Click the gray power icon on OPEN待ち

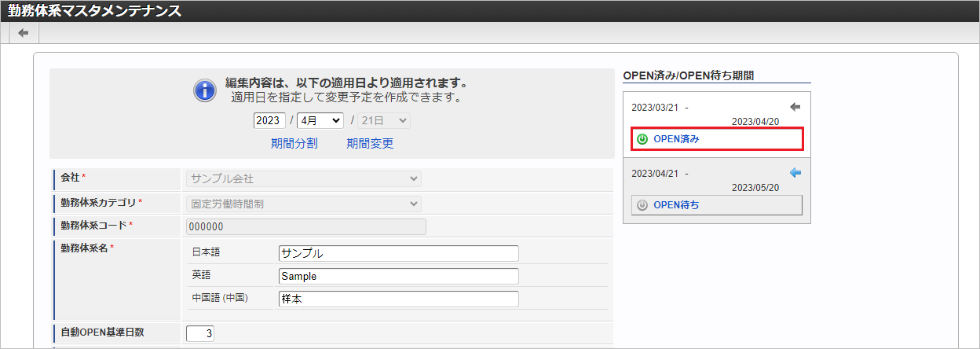tap(642, 205)
